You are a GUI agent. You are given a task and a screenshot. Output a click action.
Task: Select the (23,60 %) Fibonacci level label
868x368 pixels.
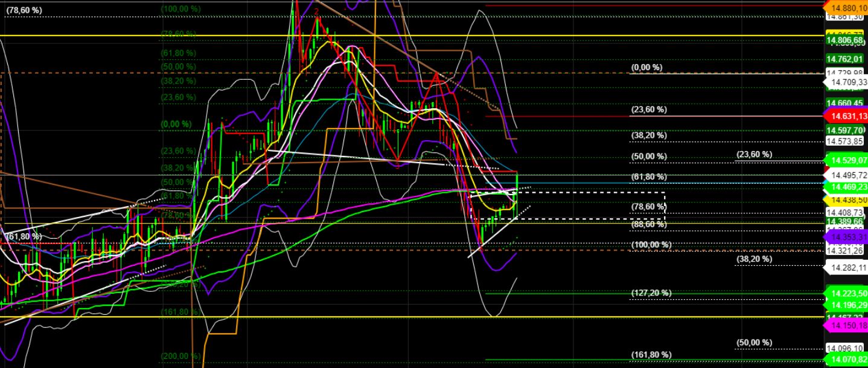649,109
